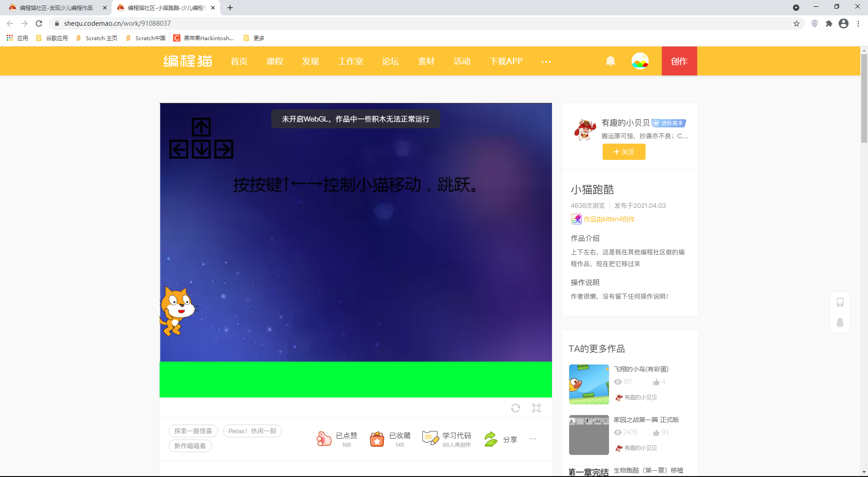This screenshot has height=477, width=868.
Task: Open the 家园之战 work thumbnail
Action: 589,435
